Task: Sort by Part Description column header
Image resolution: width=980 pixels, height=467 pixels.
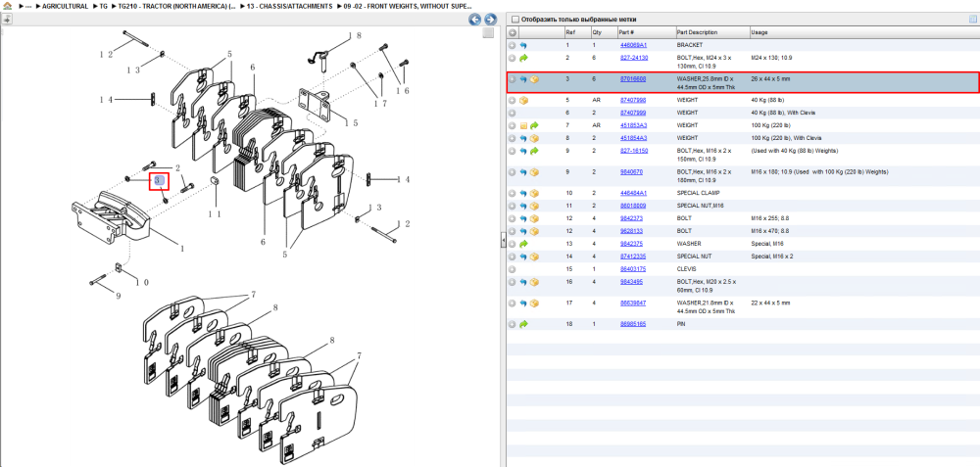Action: pos(711,32)
